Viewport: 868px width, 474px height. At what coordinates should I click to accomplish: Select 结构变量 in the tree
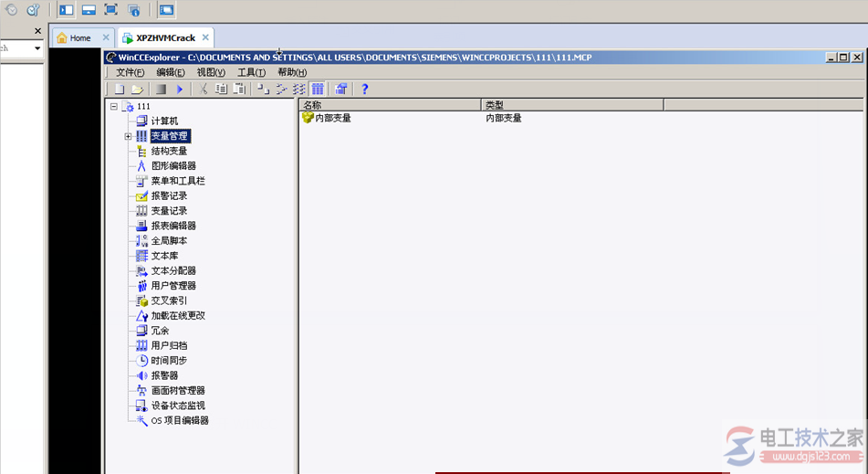[x=169, y=151]
